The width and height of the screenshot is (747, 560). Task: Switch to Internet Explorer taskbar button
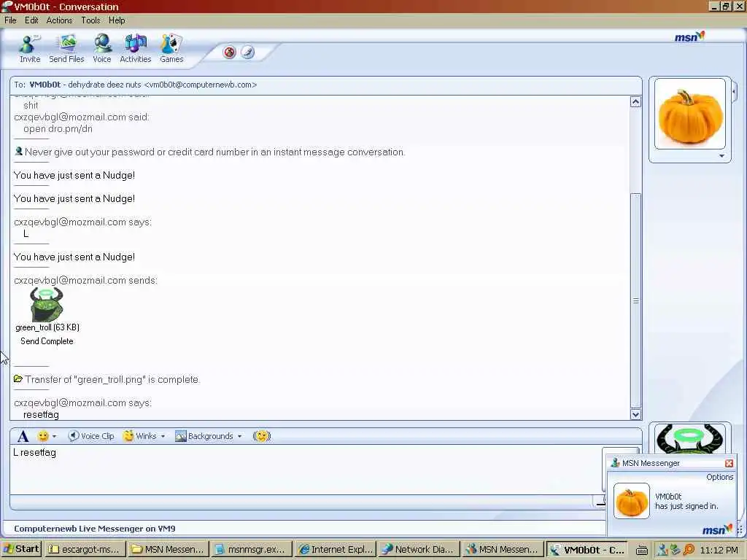(x=336, y=549)
